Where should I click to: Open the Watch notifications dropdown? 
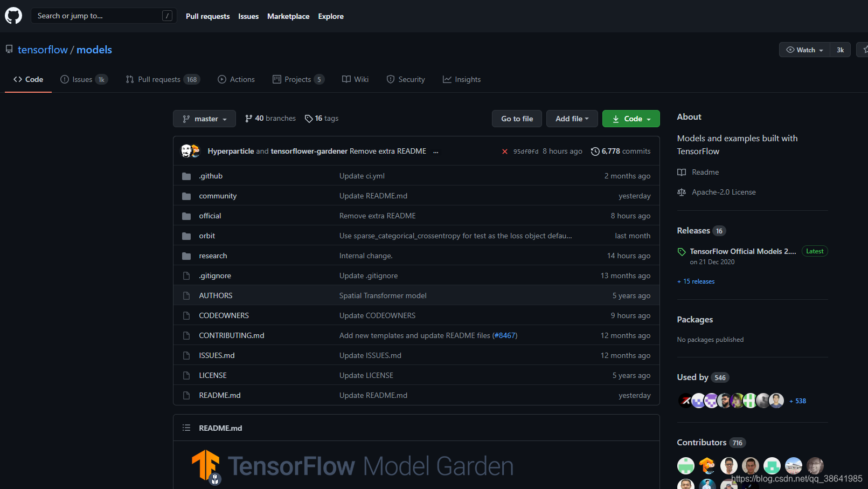coord(804,50)
